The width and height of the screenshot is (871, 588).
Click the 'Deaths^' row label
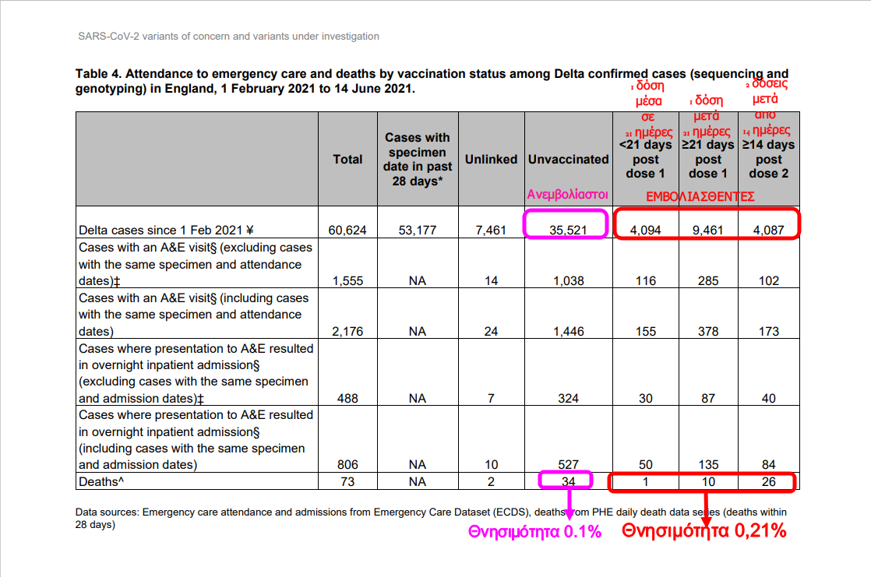(x=101, y=481)
